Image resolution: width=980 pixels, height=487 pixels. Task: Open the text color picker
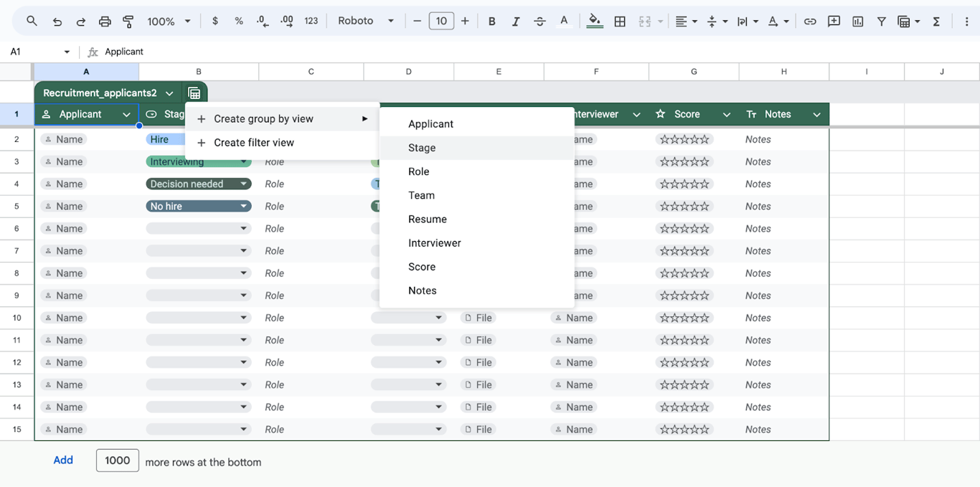[564, 22]
